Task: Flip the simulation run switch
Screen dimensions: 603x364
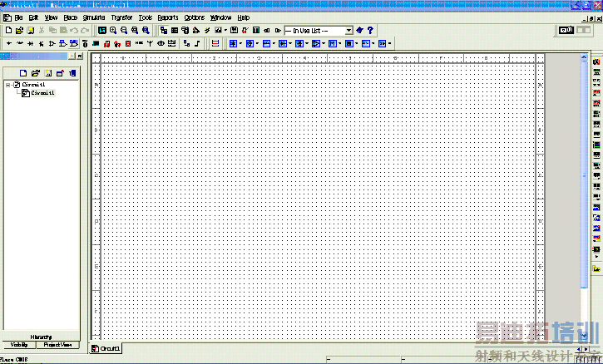Action: (566, 30)
